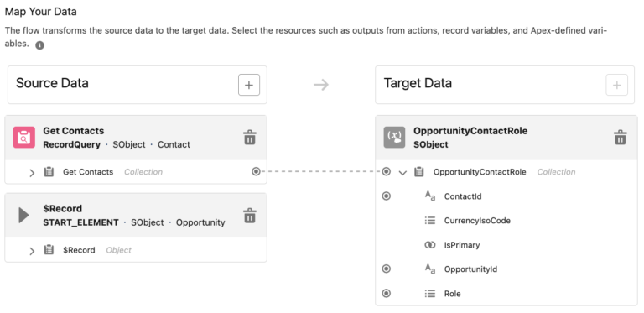Click the OpportunityContactRole collection row label

point(480,172)
